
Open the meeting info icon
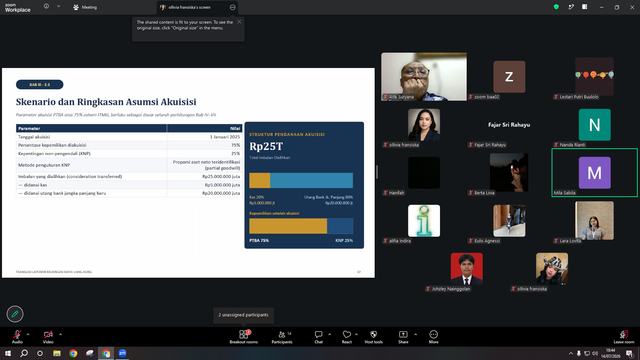point(47,7)
